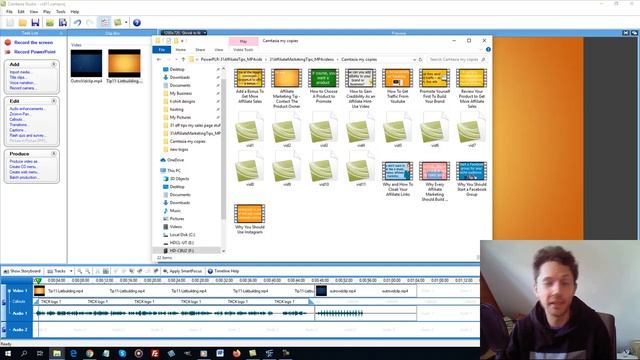Click the Record PowerPoint icon
Image resolution: width=640 pixels, height=360 pixels.
click(8, 52)
